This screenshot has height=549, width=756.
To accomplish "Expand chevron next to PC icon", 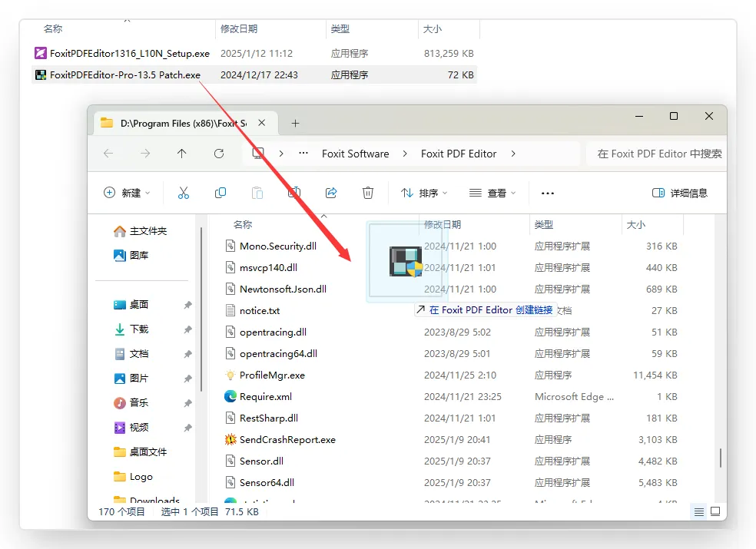I will (x=281, y=154).
